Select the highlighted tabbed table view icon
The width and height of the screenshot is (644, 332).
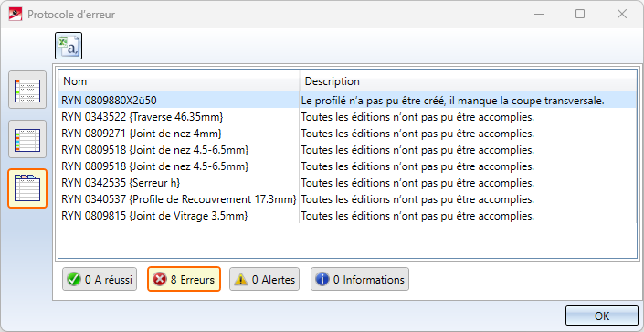[27, 188]
